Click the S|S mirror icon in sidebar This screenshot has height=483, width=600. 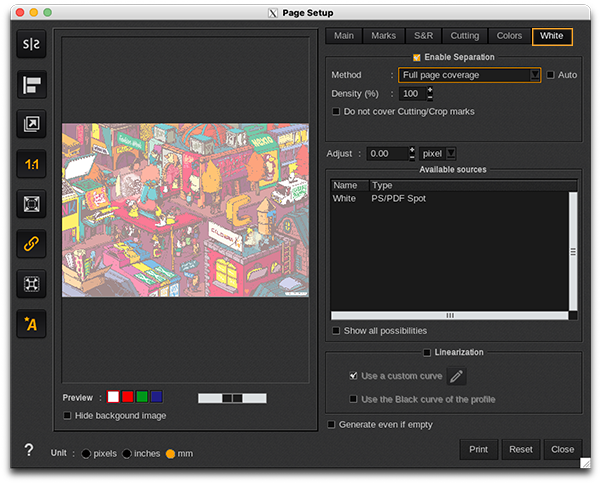point(32,46)
